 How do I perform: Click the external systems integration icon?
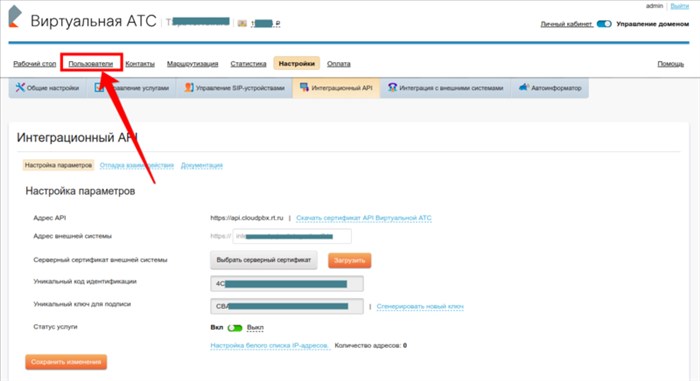point(392,87)
